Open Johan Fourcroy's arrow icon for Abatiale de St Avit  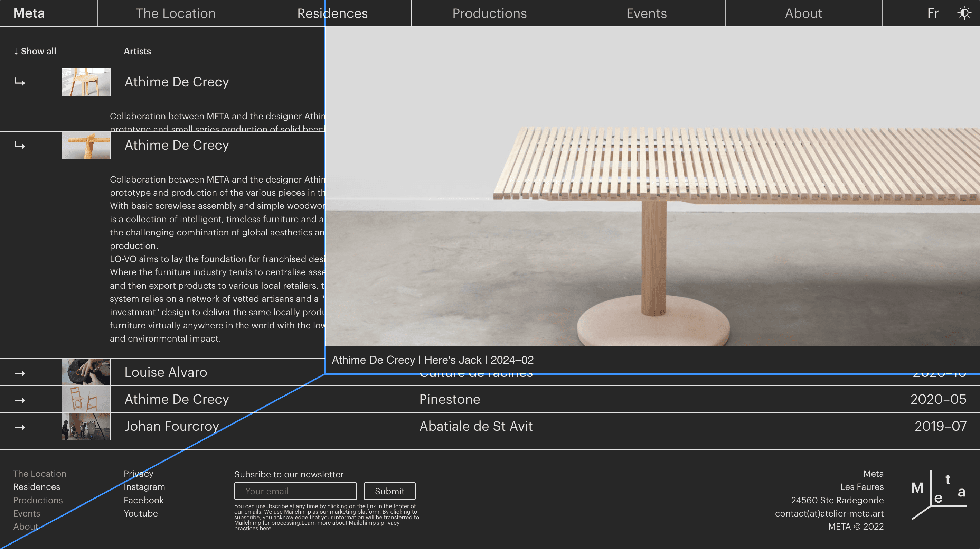[19, 426]
